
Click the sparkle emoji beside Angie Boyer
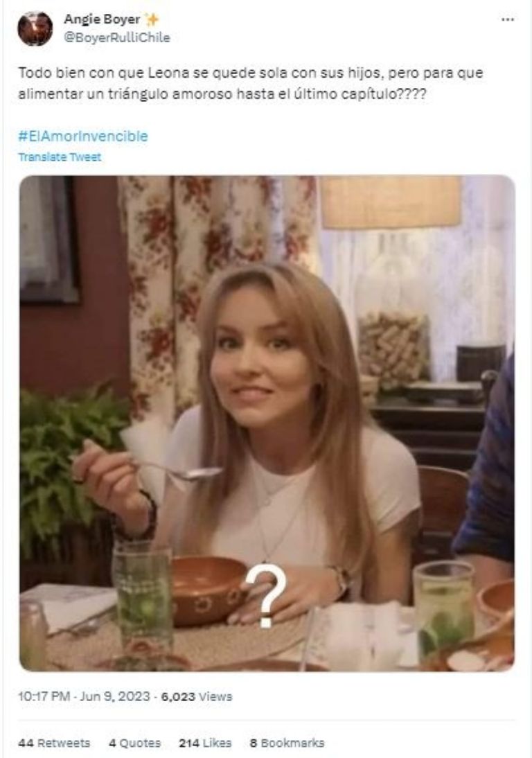[152, 19]
